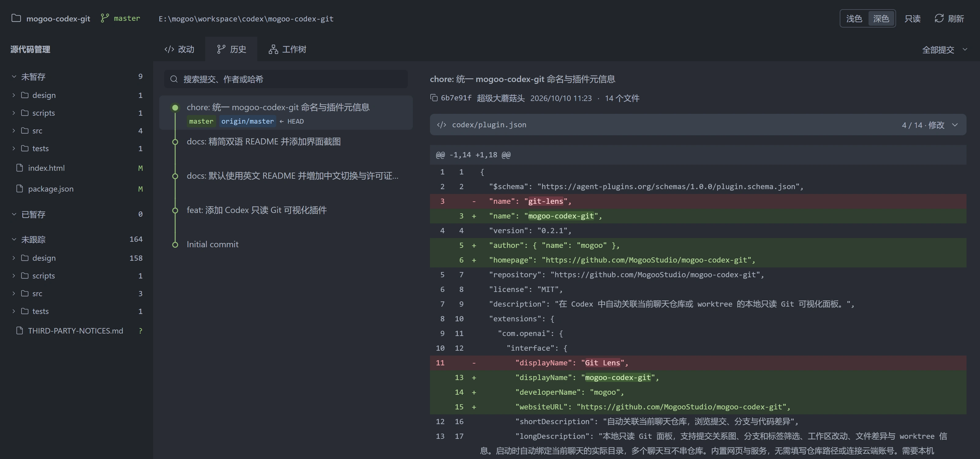Image resolution: width=980 pixels, height=459 pixels.
Task: Click the code icon beside codex/plugin.json
Action: pos(441,125)
